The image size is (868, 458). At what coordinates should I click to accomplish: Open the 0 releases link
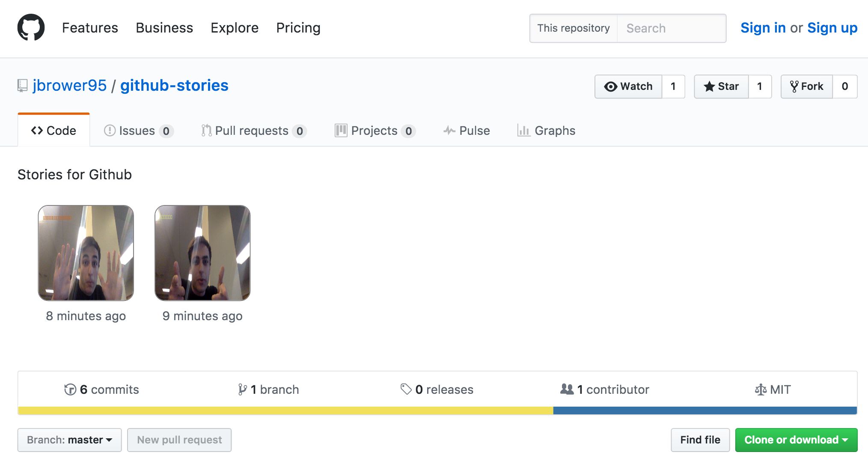click(437, 390)
